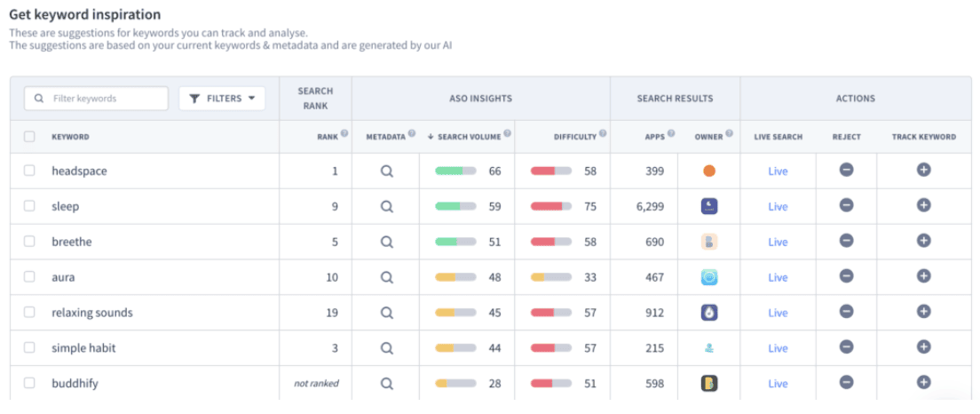
Task: Click metadata magnifier icon for headspace row
Action: click(386, 171)
